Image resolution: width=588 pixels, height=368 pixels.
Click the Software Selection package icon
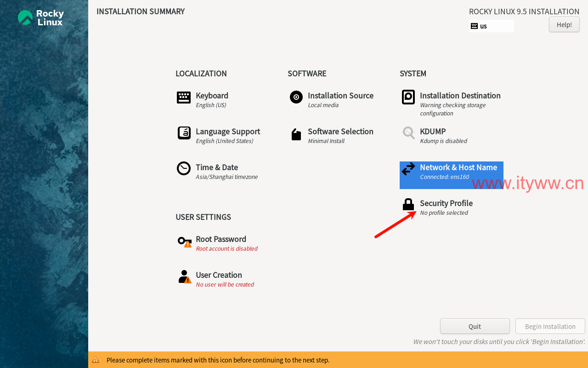click(x=296, y=134)
